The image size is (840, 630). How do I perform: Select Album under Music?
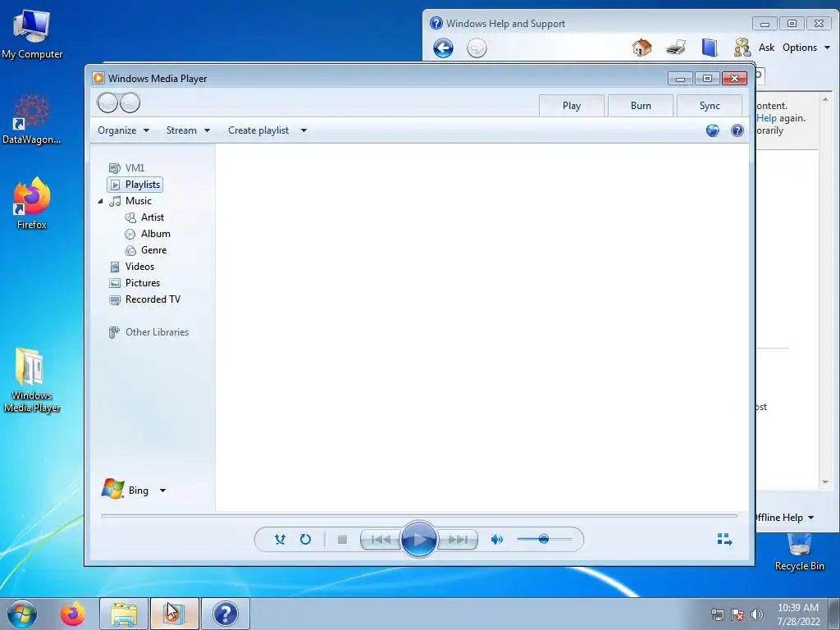tap(148, 234)
